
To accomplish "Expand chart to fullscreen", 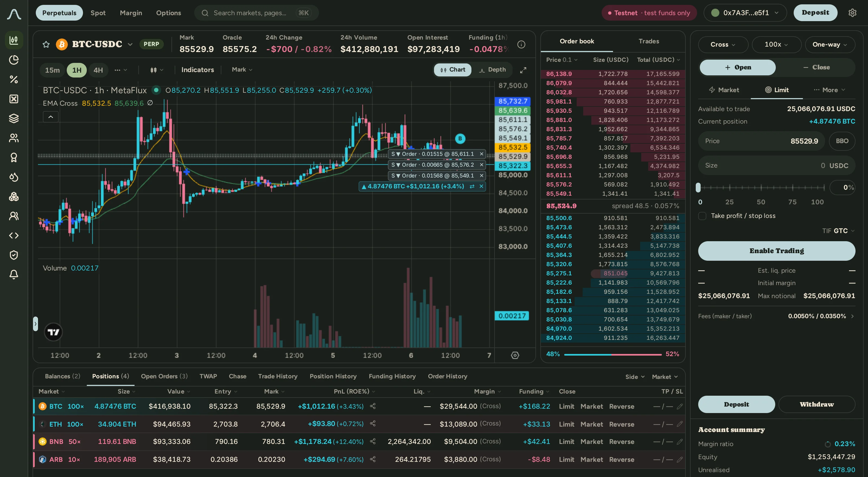I will 523,70.
